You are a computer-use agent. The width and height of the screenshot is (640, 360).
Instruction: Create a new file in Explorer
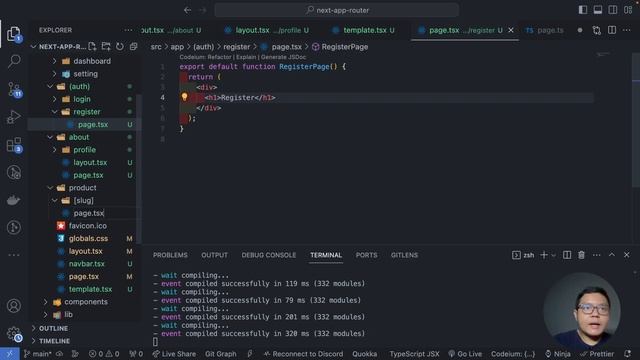[x=92, y=47]
